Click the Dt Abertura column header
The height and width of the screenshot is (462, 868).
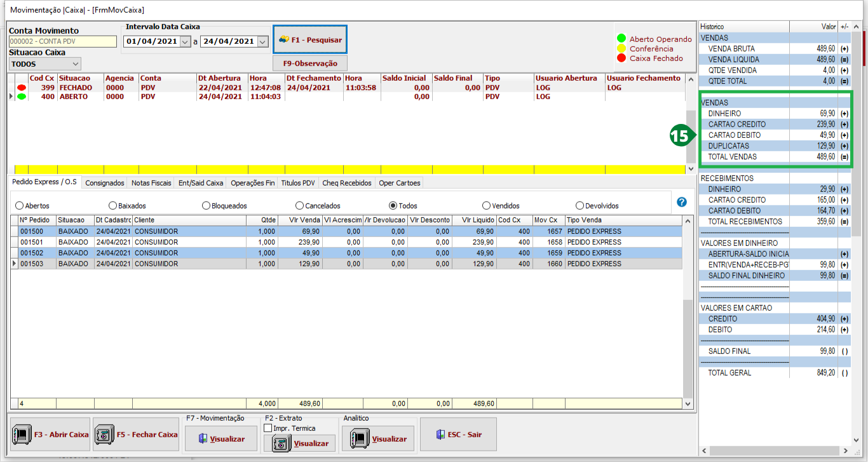[x=221, y=78]
